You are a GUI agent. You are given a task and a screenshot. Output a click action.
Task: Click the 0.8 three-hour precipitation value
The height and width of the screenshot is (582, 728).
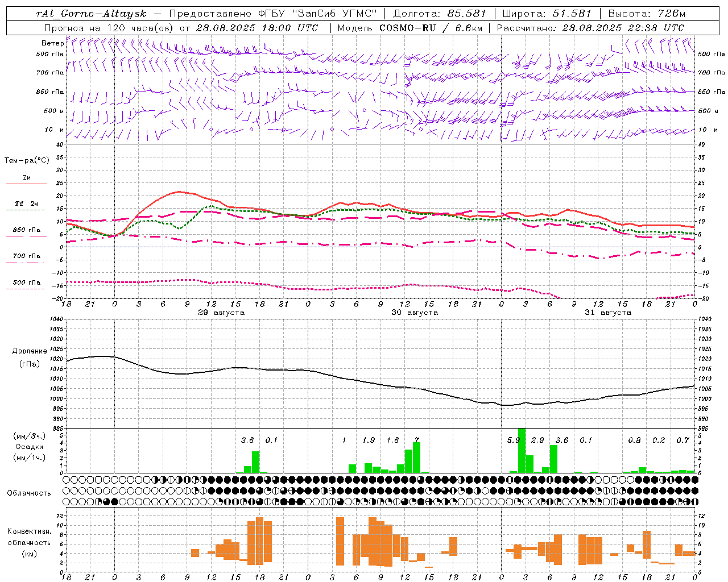pyautogui.click(x=634, y=440)
